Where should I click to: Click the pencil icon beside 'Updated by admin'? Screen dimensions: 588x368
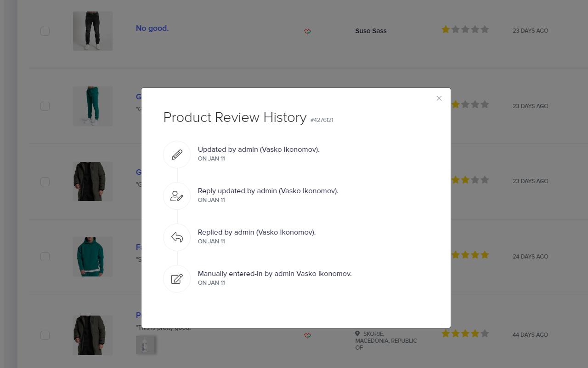pos(177,154)
